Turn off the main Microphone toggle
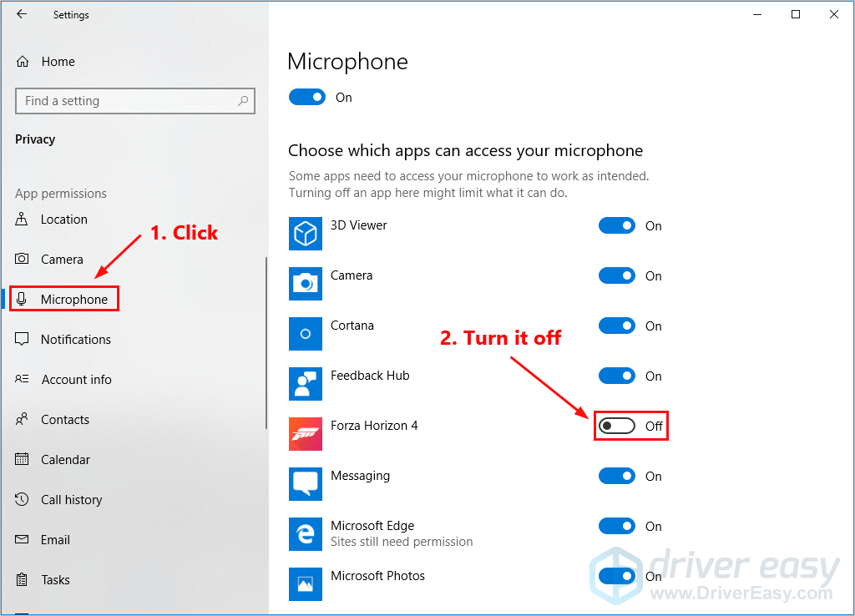 [x=307, y=97]
